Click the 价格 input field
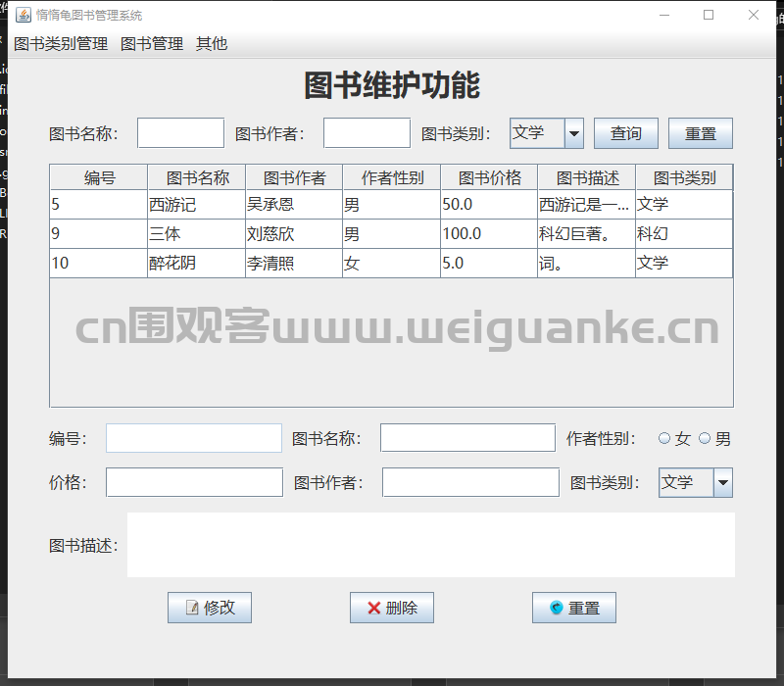784x686 pixels. [194, 482]
